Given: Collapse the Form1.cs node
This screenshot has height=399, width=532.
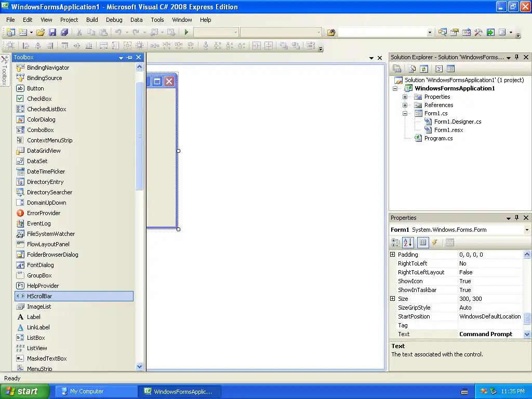Looking at the screenshot, I should tap(405, 113).
